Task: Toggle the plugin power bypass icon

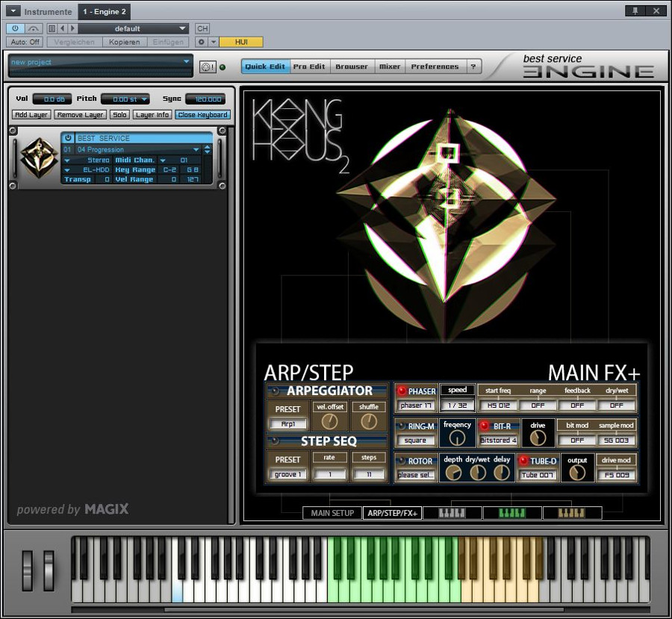Action: 16,28
